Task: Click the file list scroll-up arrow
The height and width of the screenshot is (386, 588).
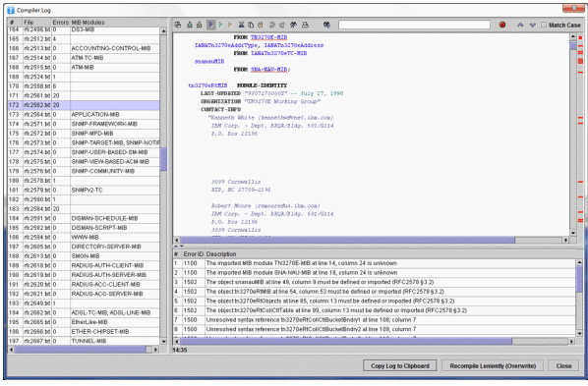Action: click(x=163, y=31)
